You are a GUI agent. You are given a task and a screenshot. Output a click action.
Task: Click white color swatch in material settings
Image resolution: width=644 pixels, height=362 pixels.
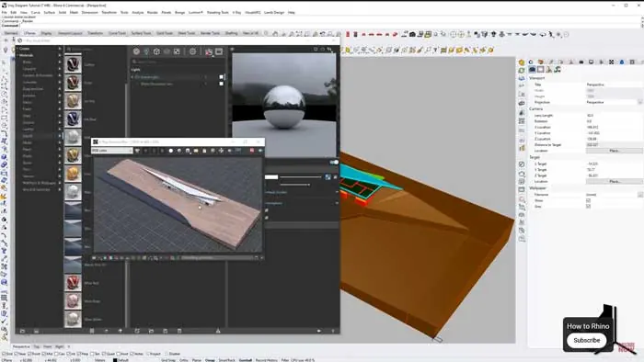271,177
